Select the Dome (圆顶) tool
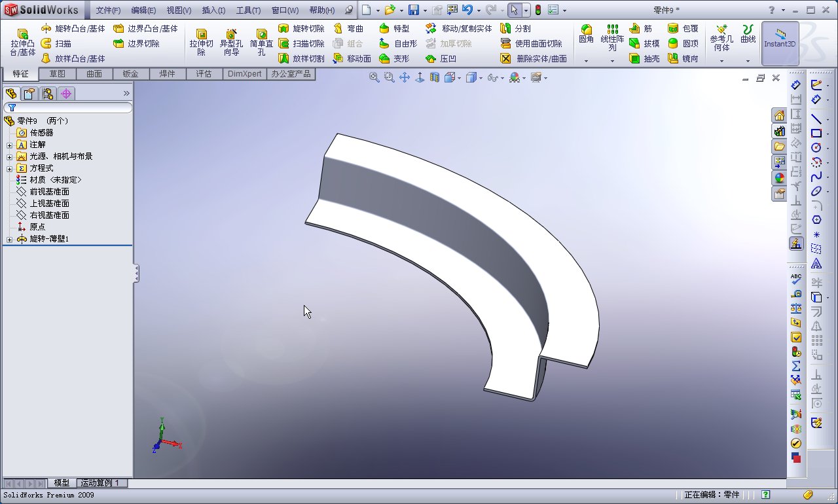This screenshot has width=838, height=504. (683, 43)
